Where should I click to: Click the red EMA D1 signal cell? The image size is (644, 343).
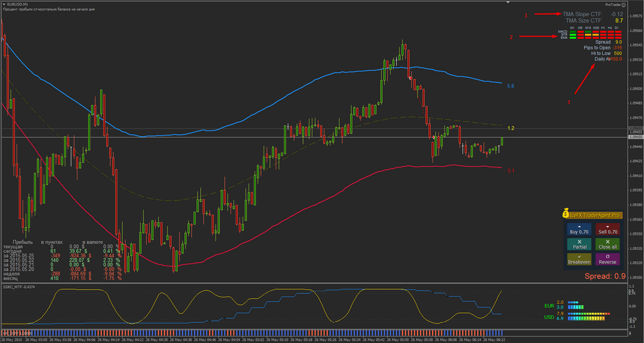pyautogui.click(x=618, y=38)
